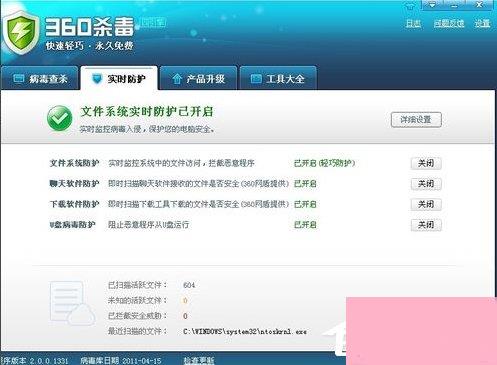Switch to the 产品升级 tab
This screenshot has width=497, height=365.
coord(199,79)
